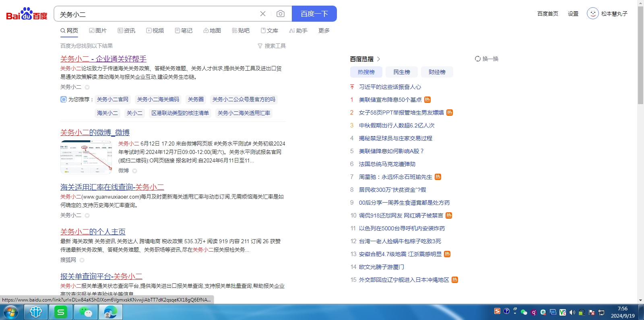The height and width of the screenshot is (320, 644).
Task: Switch to the 民生榜 tab
Action: pos(402,72)
